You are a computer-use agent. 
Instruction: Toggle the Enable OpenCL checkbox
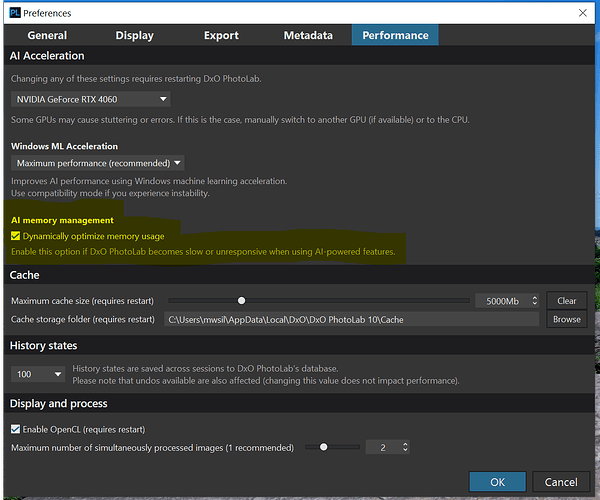[15, 429]
